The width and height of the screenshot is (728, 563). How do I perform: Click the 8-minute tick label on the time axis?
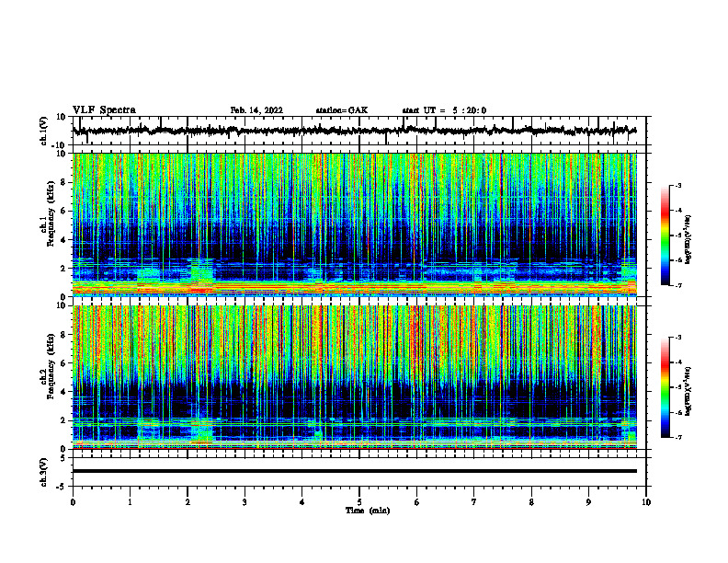point(531,502)
